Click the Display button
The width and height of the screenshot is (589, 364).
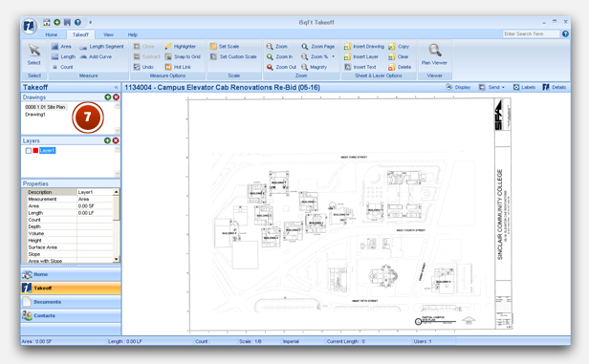tap(458, 87)
